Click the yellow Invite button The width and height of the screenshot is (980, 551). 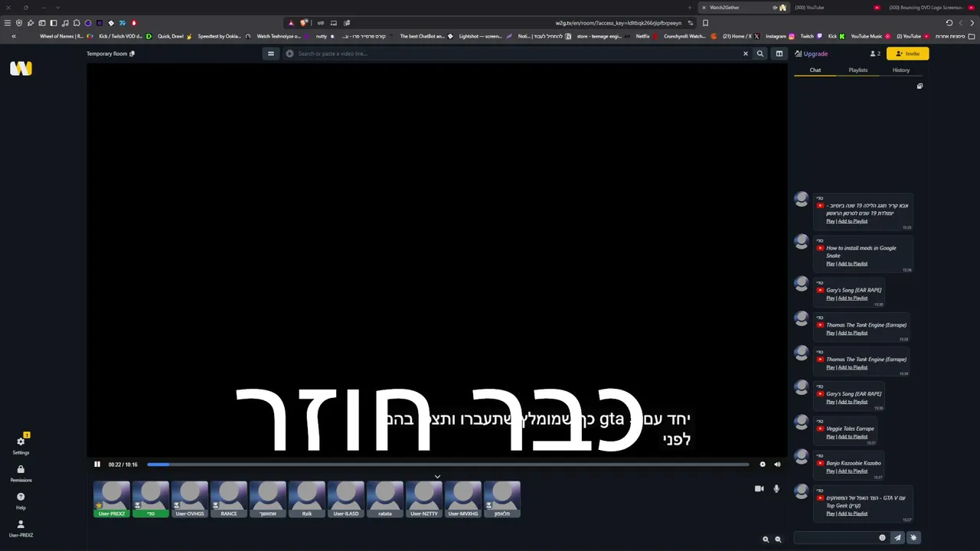click(x=907, y=54)
